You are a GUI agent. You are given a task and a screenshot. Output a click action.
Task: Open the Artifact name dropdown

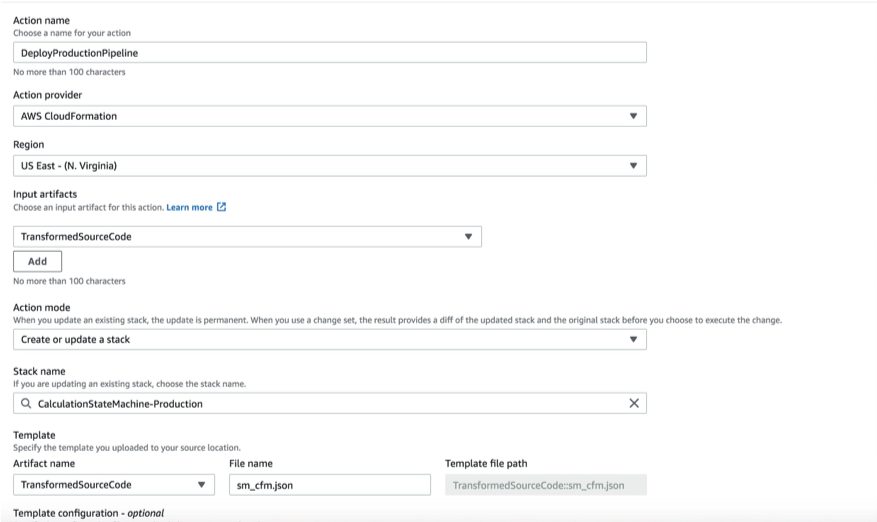pyautogui.click(x=114, y=485)
